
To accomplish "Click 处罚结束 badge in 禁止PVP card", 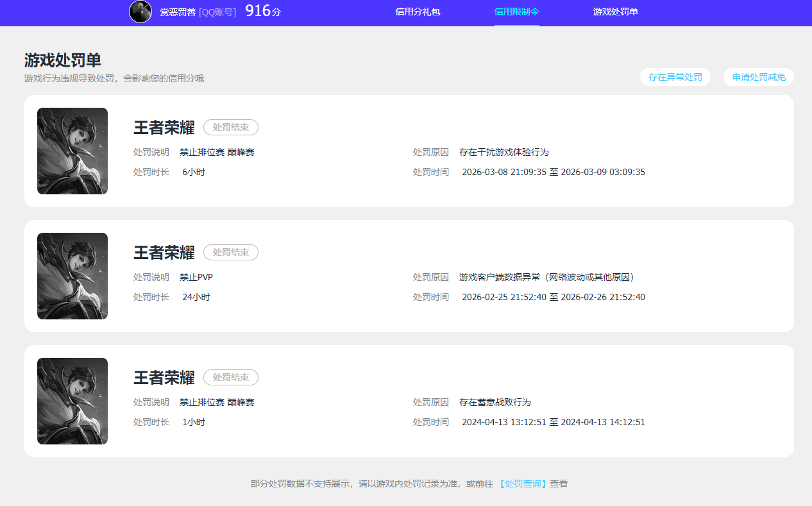I will (x=231, y=252).
